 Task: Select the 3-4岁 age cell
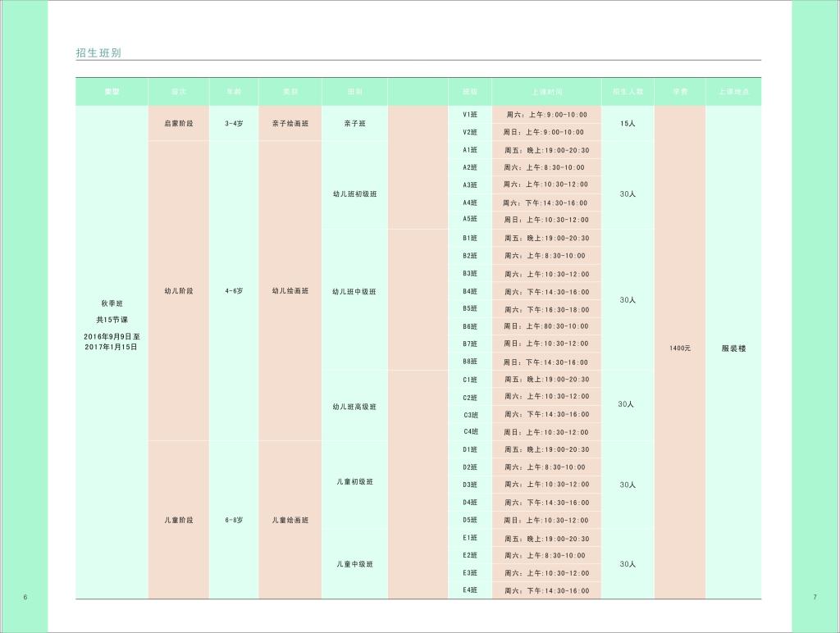pyautogui.click(x=234, y=123)
